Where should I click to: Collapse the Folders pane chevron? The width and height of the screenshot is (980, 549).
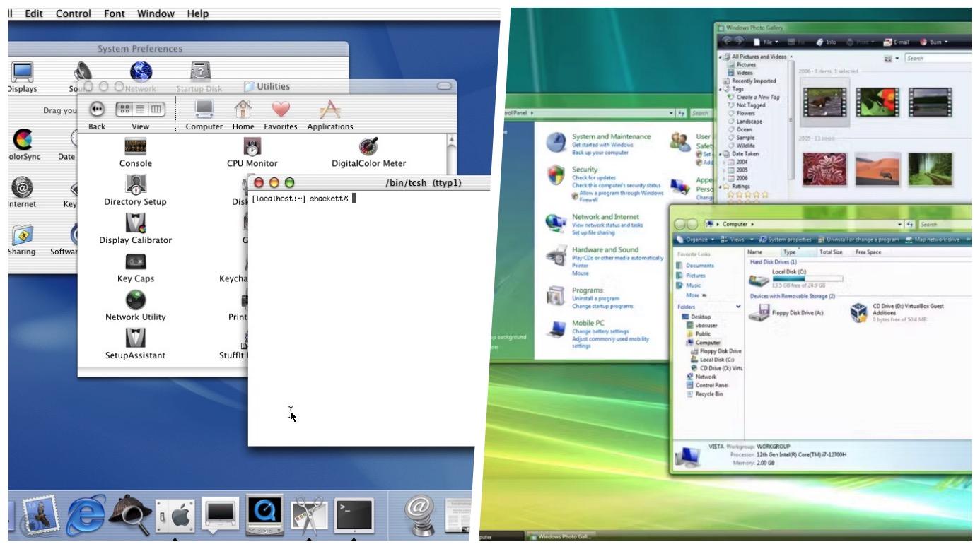(x=739, y=307)
